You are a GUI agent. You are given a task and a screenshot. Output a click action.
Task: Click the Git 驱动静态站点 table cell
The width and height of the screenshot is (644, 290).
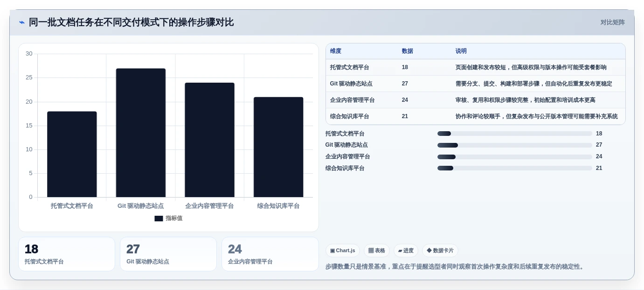pyautogui.click(x=351, y=84)
